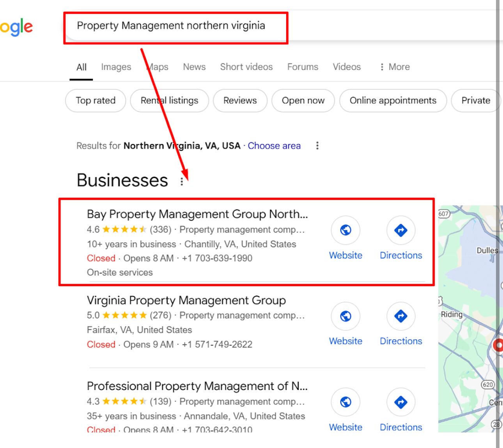This screenshot has height=448, width=503.
Task: Toggle the Online appointments filter chip
Action: tap(393, 101)
